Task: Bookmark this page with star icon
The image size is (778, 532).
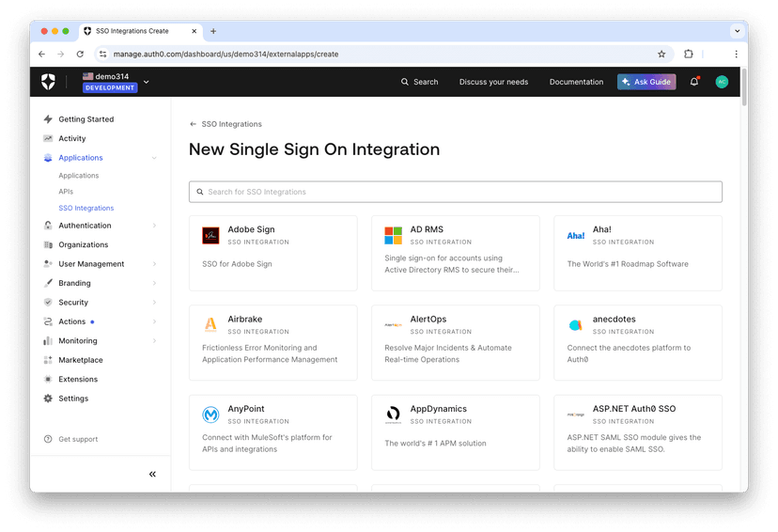Action: [661, 55]
